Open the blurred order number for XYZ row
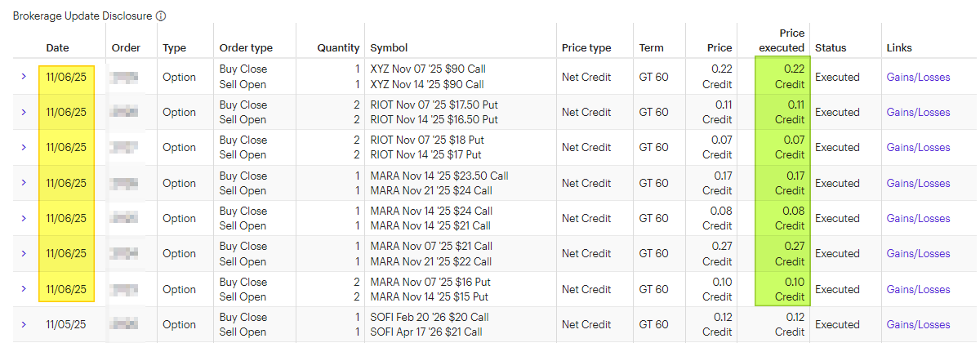Viewport: 980px width, 343px height. [123, 77]
